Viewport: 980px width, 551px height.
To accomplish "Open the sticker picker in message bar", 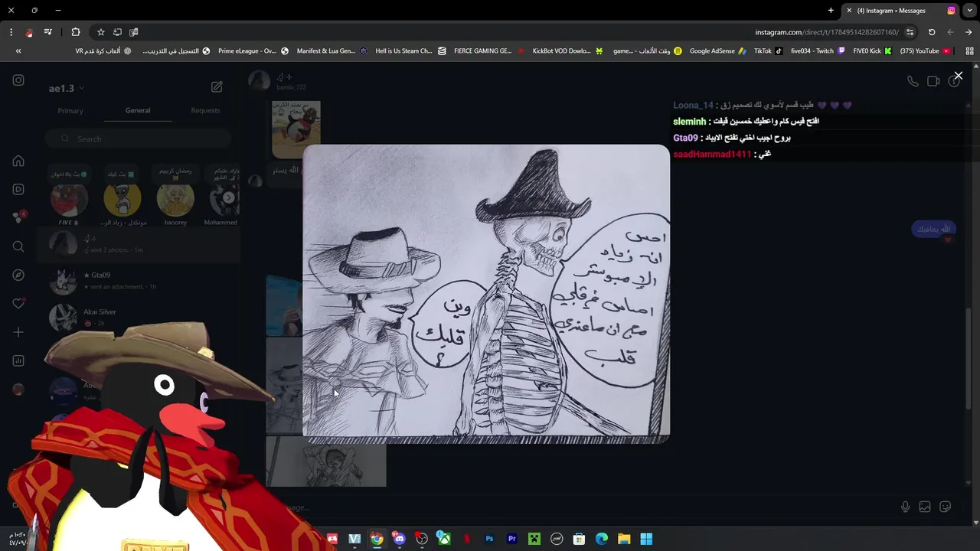I will click(946, 507).
